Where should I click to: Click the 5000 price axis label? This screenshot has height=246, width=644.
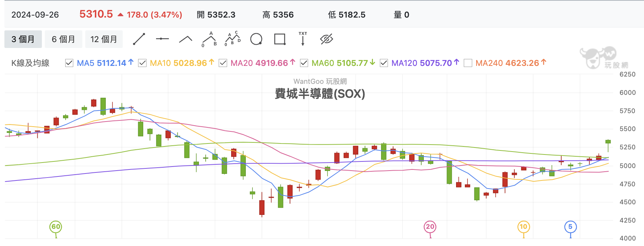point(627,166)
